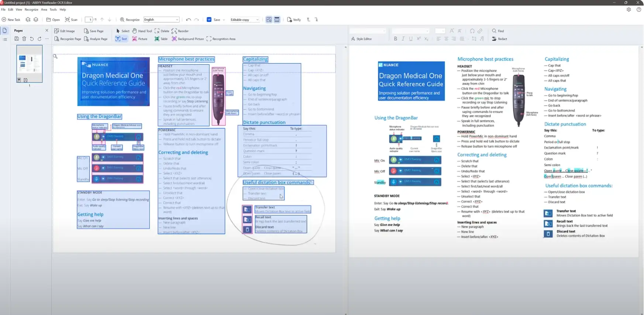Click the Reorder areas tool

[180, 31]
